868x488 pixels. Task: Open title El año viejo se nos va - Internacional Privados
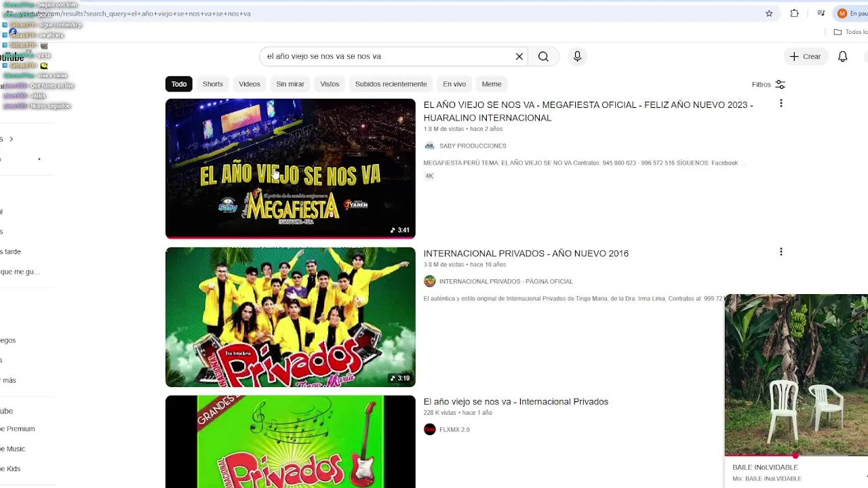click(x=516, y=402)
